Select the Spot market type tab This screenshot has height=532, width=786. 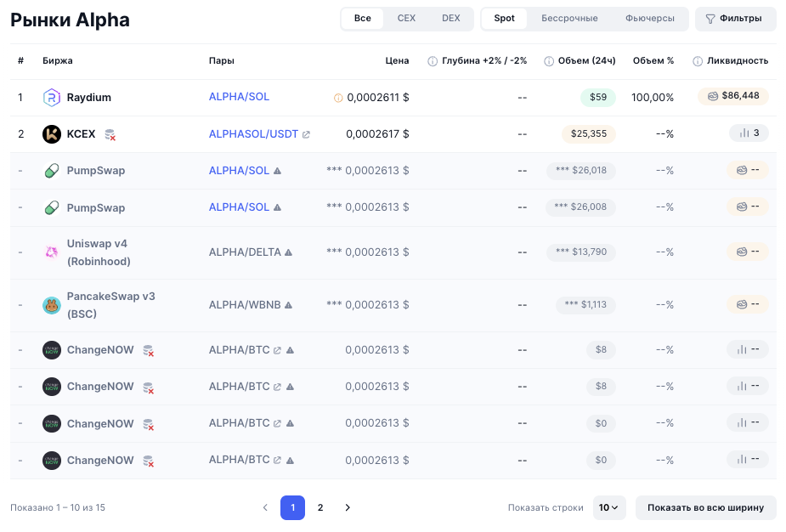[504, 19]
